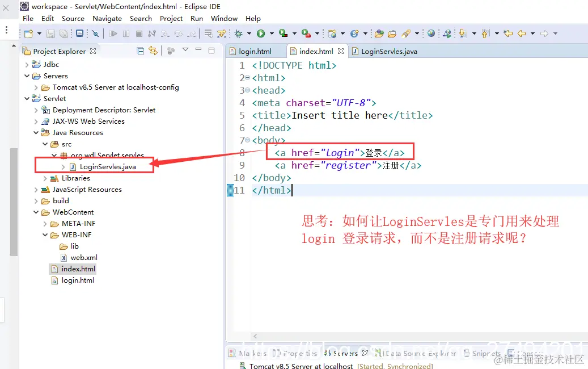Click the New Servlet icon
Image resolution: width=588 pixels, height=369 pixels.
[354, 34]
